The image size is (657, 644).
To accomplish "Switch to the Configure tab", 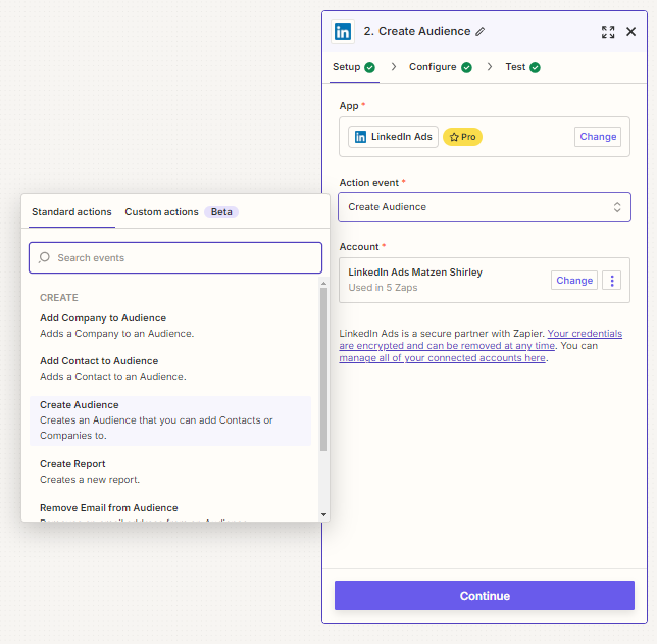I will coord(440,67).
